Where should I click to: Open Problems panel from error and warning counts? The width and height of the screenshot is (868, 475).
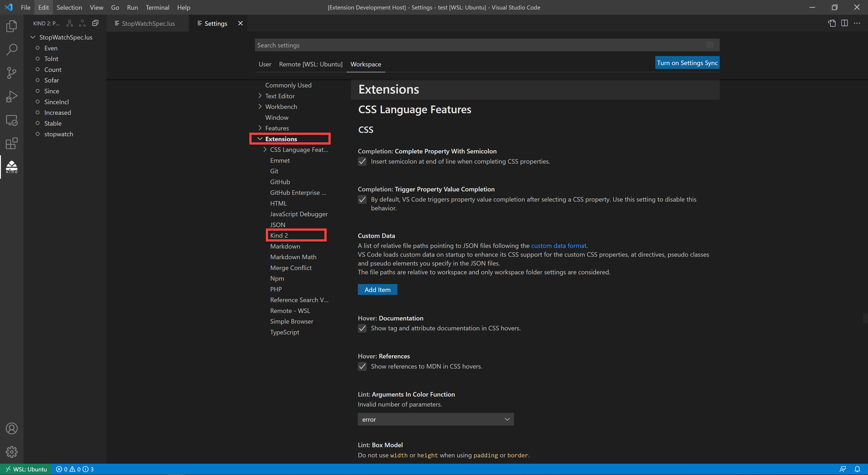[75, 469]
